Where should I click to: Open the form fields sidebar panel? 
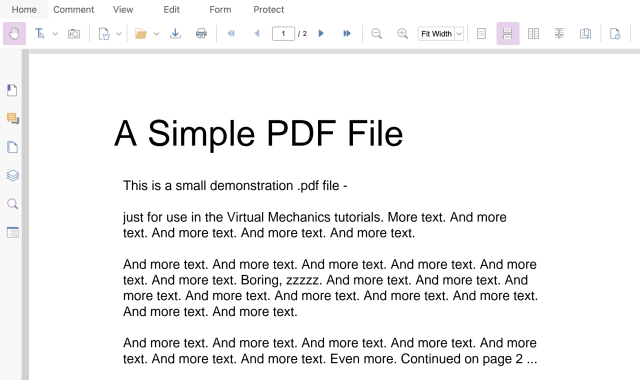click(13, 232)
